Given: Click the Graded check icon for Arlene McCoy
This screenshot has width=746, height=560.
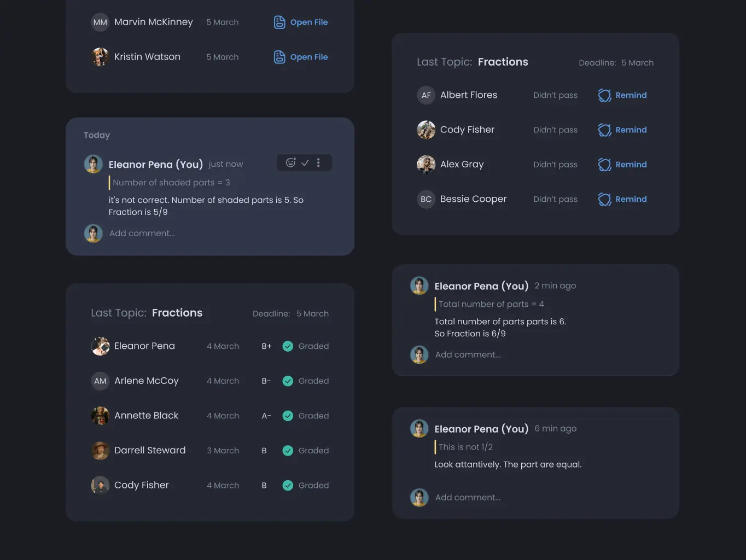Looking at the screenshot, I should (288, 381).
